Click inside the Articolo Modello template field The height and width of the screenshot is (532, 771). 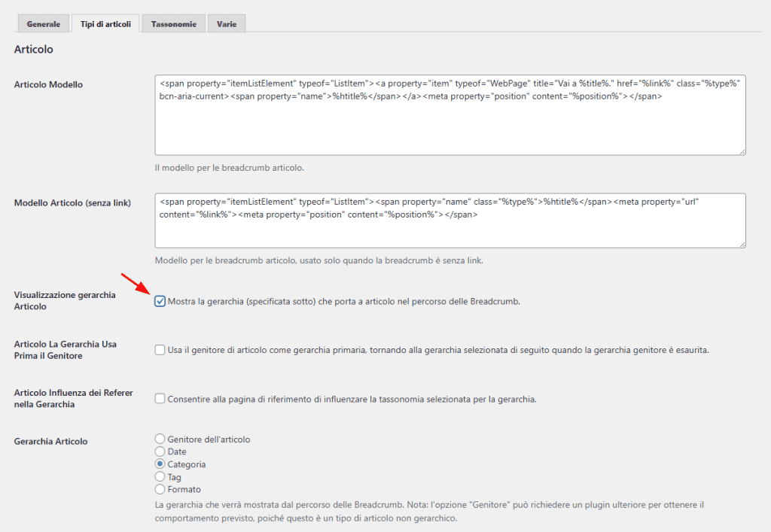pyautogui.click(x=452, y=113)
